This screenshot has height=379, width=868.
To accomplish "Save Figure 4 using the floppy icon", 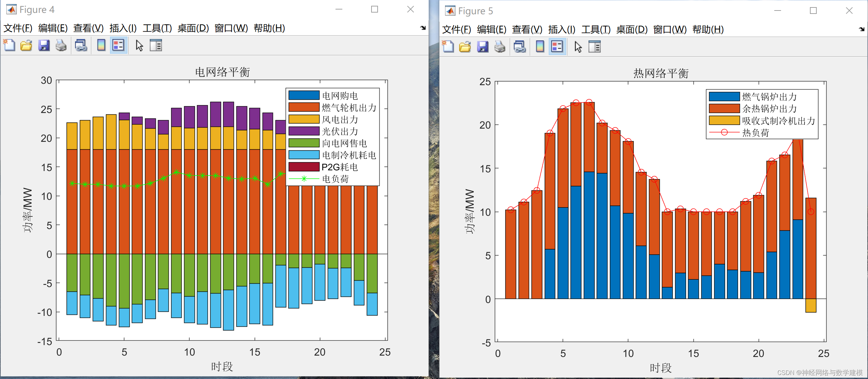I will pos(44,45).
